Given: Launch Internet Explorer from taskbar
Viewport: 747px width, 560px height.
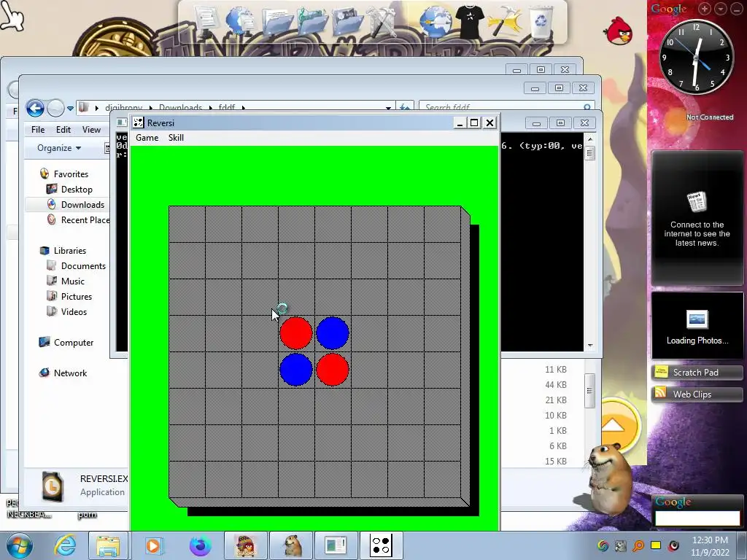Looking at the screenshot, I should (x=64, y=545).
